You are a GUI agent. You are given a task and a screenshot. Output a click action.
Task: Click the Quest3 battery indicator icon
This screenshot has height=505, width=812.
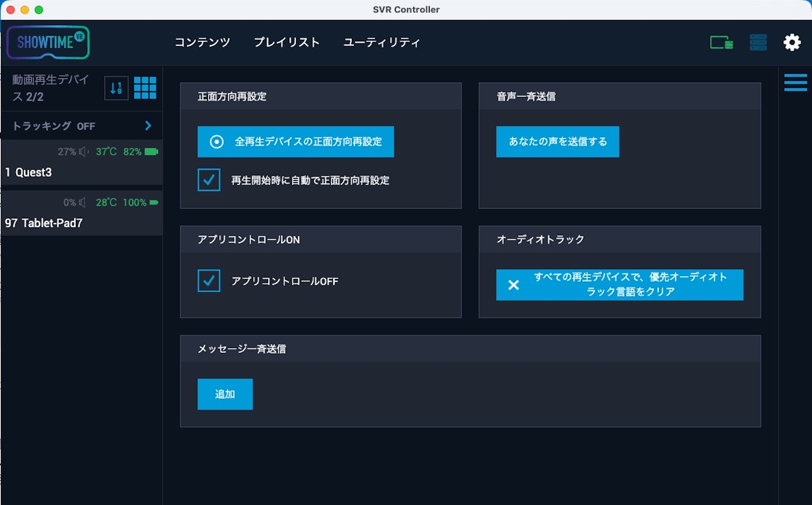[x=151, y=152]
